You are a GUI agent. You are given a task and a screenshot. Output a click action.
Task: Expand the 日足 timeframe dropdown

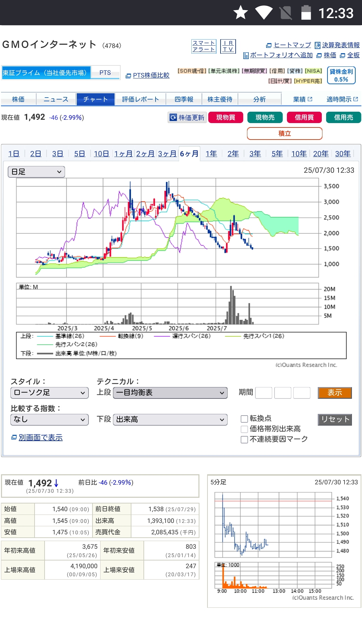point(36,172)
